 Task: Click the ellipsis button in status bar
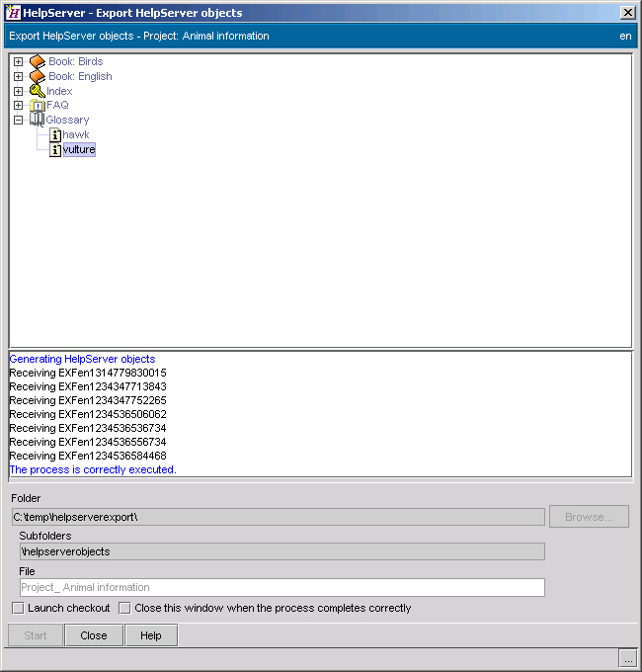628,659
